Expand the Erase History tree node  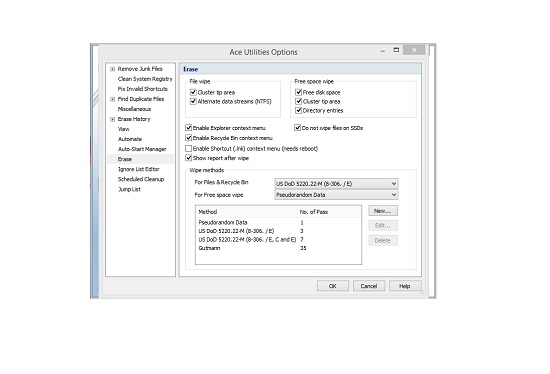[x=112, y=119]
